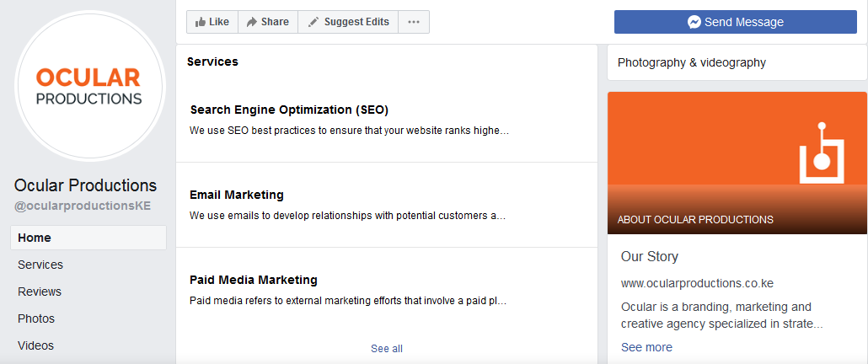Click the Photography & videography category
868x364 pixels.
click(x=692, y=62)
